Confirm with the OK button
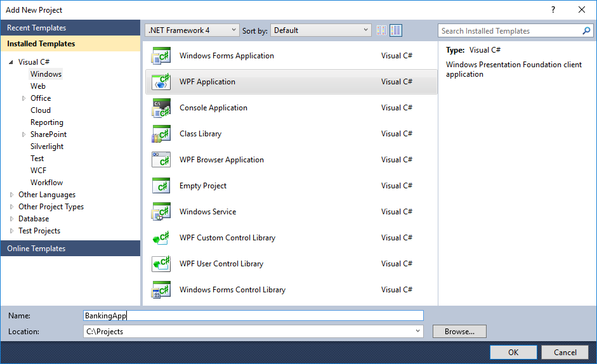This screenshot has height=364, width=597. (x=513, y=353)
